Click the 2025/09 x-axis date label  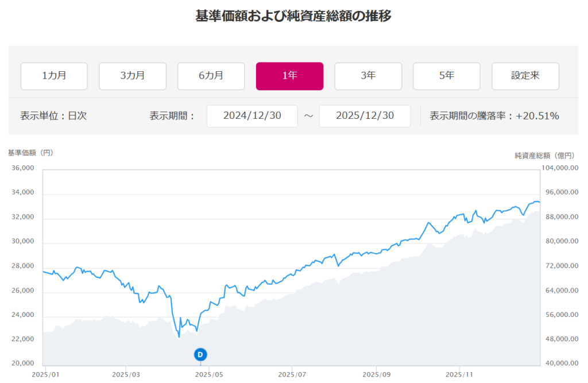pyautogui.click(x=376, y=374)
